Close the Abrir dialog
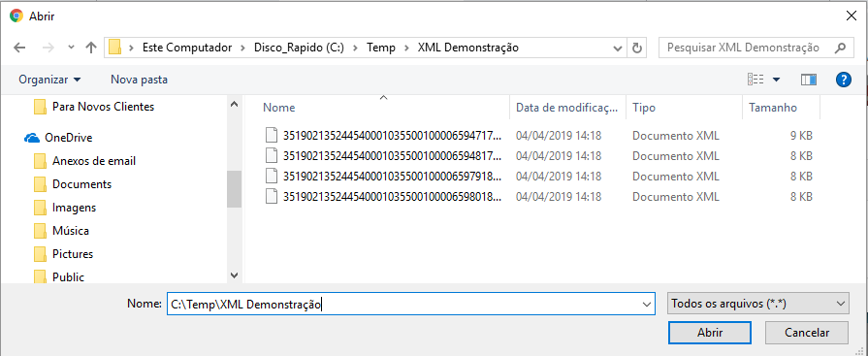This screenshot has width=868, height=356. point(852,16)
